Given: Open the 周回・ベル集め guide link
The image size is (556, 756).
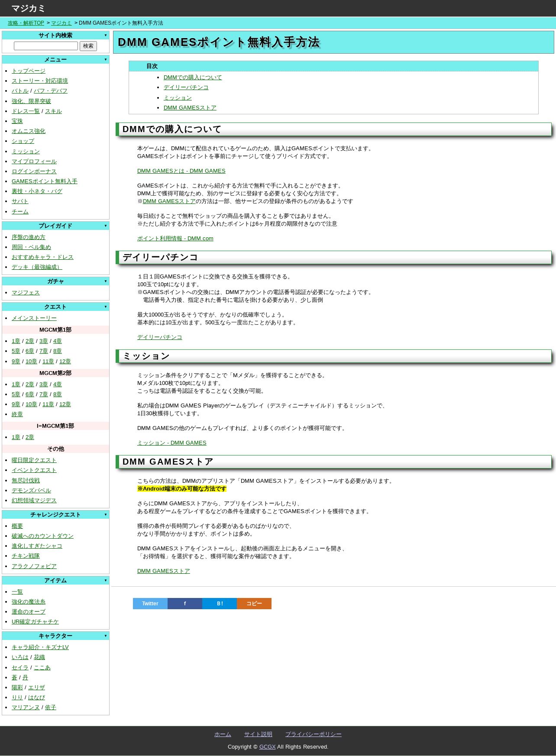Looking at the screenshot, I should (x=31, y=247).
